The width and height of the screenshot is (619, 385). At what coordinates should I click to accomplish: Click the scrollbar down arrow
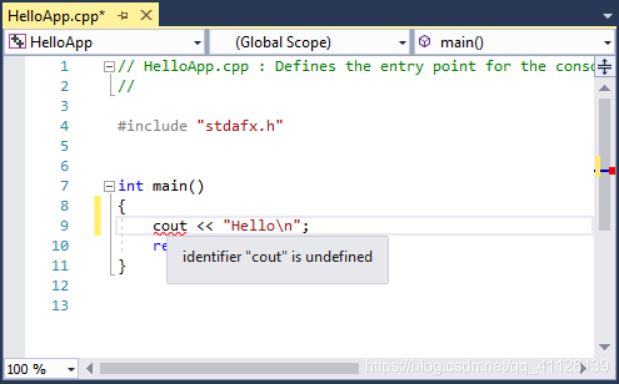click(x=604, y=347)
